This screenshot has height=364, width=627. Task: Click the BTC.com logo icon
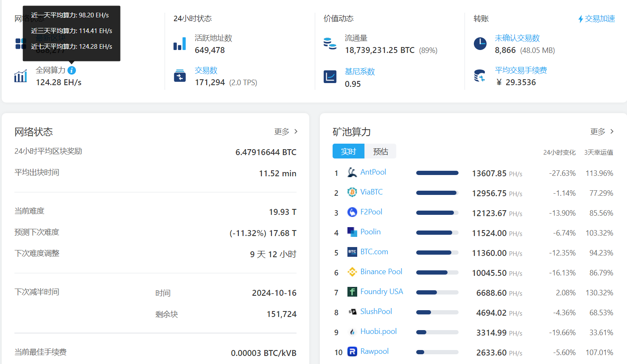click(352, 252)
